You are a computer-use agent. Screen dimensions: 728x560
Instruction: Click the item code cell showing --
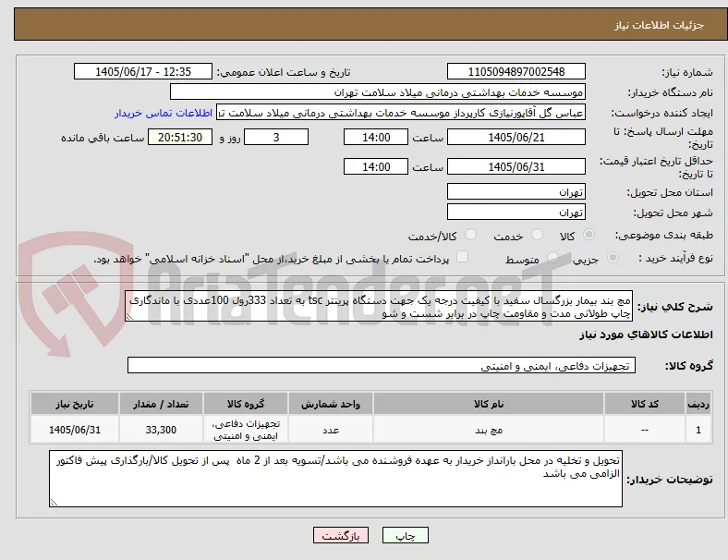point(645,430)
